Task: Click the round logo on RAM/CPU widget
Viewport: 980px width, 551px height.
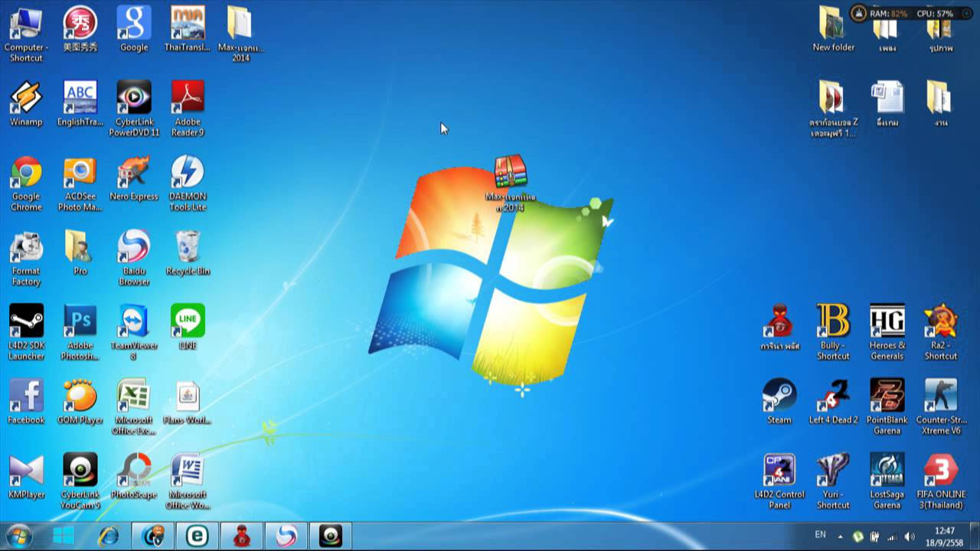Action: click(859, 13)
